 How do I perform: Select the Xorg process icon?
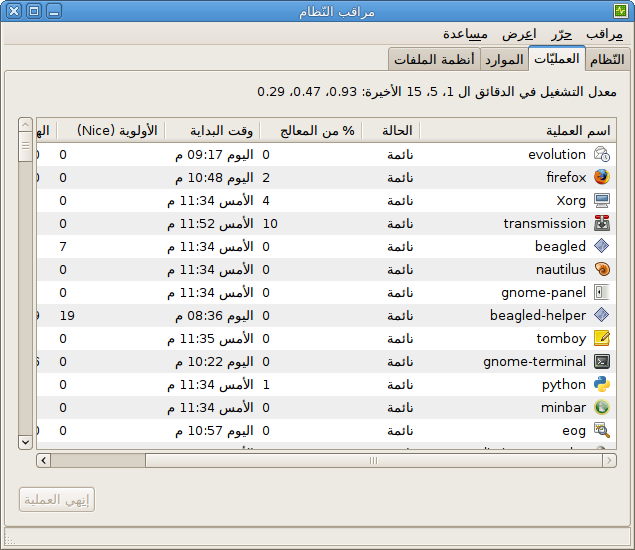point(602,200)
